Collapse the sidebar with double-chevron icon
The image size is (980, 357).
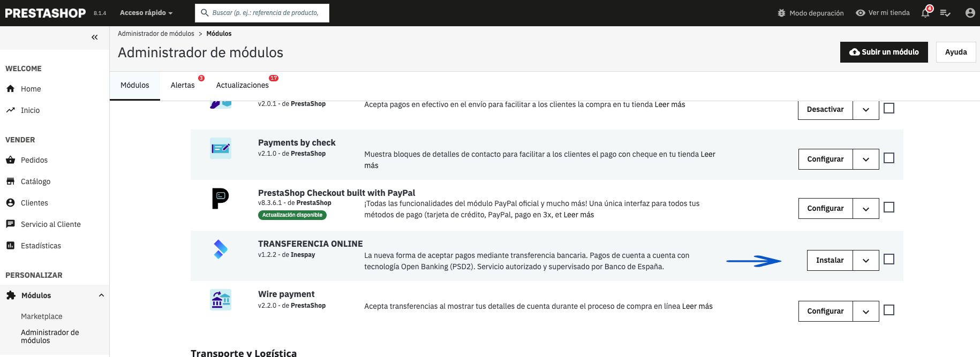pos(95,37)
